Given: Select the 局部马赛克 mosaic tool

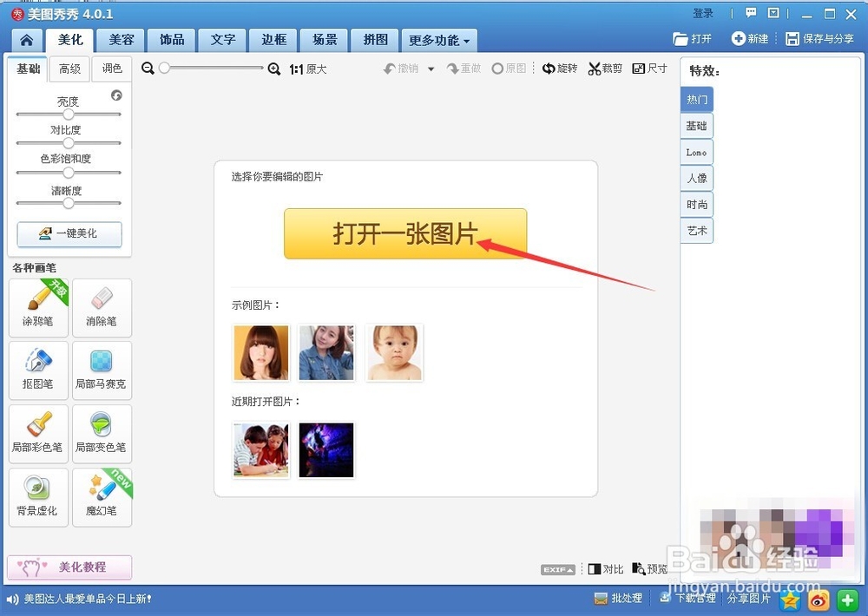Looking at the screenshot, I should pos(102,370).
